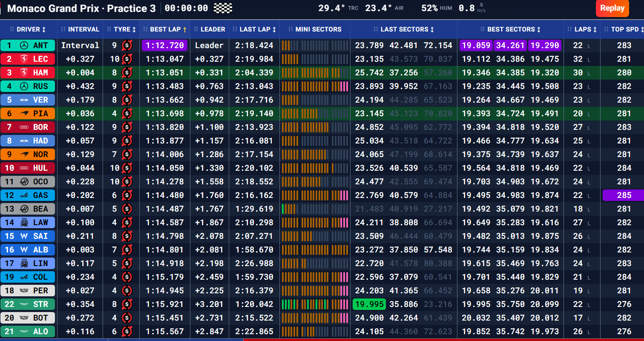Click the soft tyre icon in ANT's row

(127, 46)
